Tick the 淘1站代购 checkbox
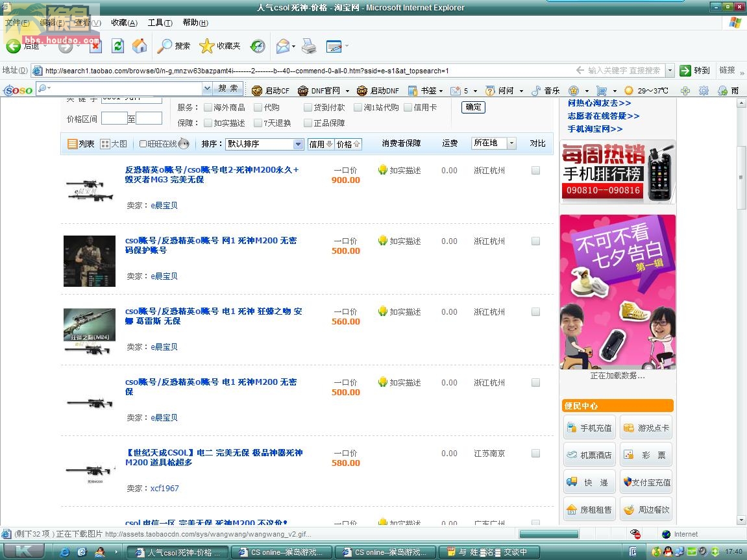Viewport: 747px width, 560px height. click(358, 108)
